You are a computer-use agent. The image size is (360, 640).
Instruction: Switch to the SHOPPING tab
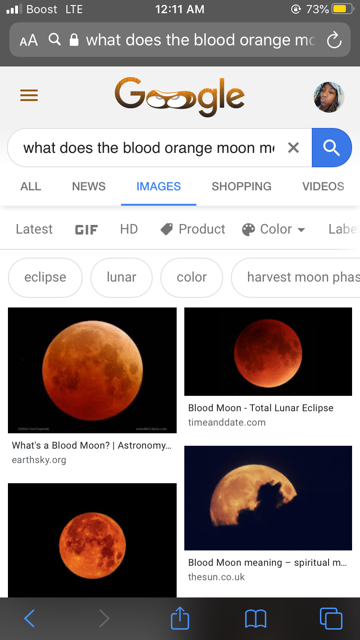[241, 187]
